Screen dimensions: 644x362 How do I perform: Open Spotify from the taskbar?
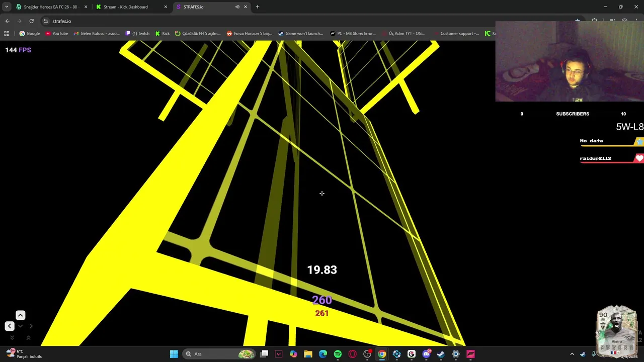coord(338,354)
